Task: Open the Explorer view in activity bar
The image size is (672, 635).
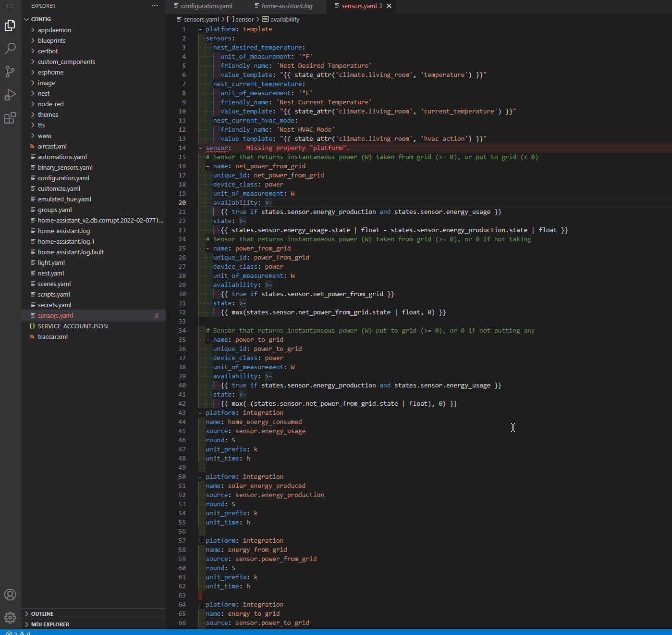Action: coord(10,25)
